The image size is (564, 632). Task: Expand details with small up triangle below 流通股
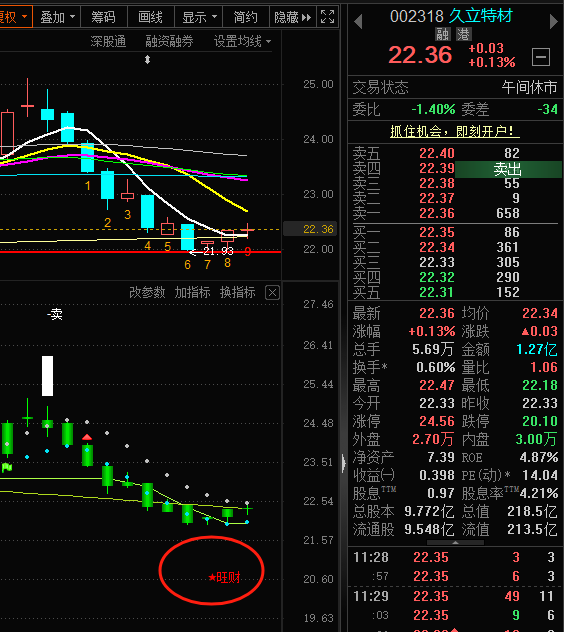point(456,543)
